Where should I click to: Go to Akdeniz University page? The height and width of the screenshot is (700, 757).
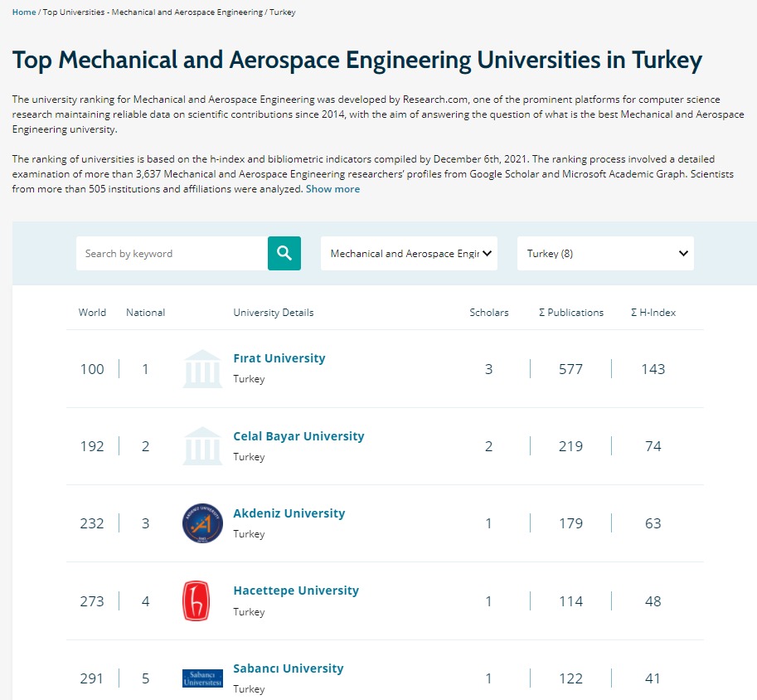(x=289, y=513)
